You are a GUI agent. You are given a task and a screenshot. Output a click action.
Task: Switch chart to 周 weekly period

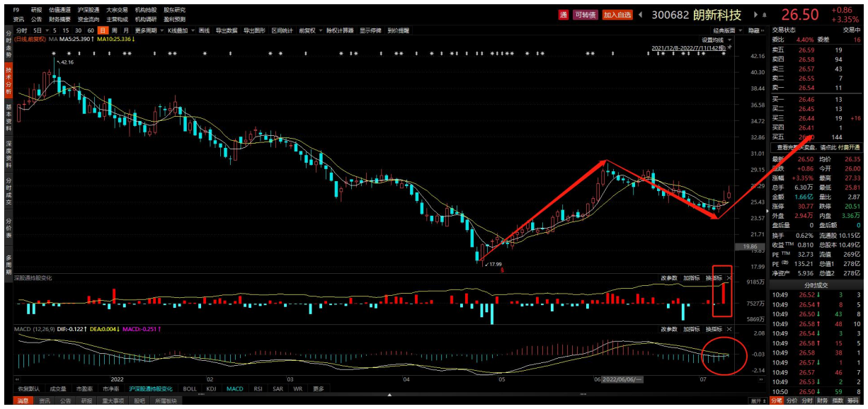tap(115, 31)
